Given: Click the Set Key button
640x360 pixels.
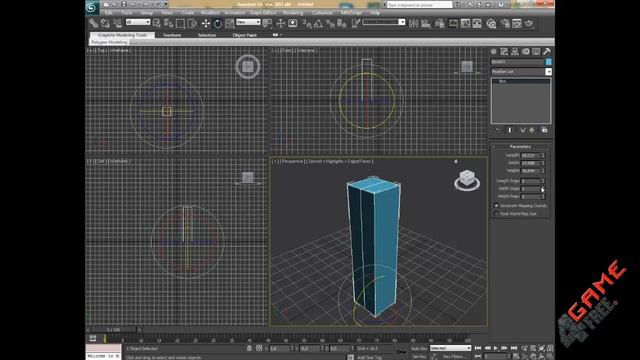Looking at the screenshot, I should (419, 356).
